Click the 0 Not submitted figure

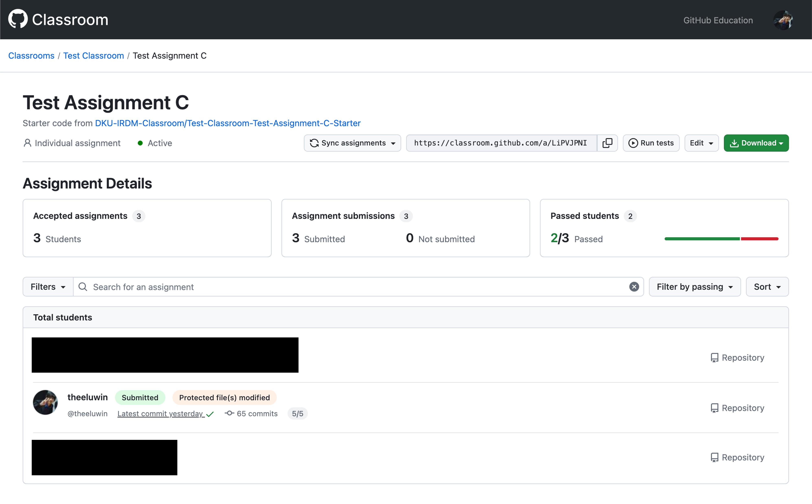(440, 238)
